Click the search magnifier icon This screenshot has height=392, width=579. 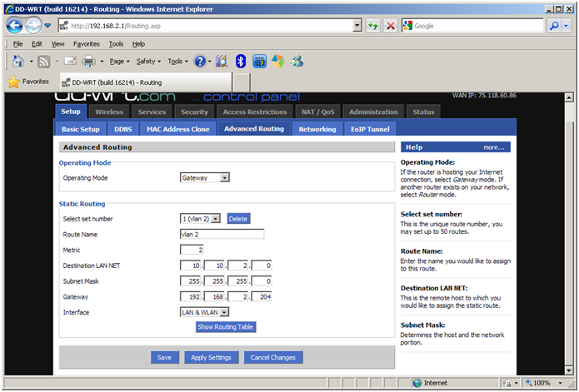[x=554, y=26]
